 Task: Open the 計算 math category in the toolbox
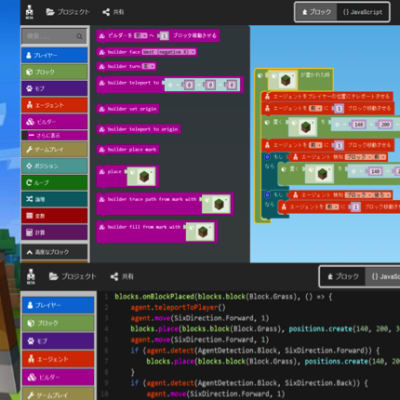[x=54, y=233]
